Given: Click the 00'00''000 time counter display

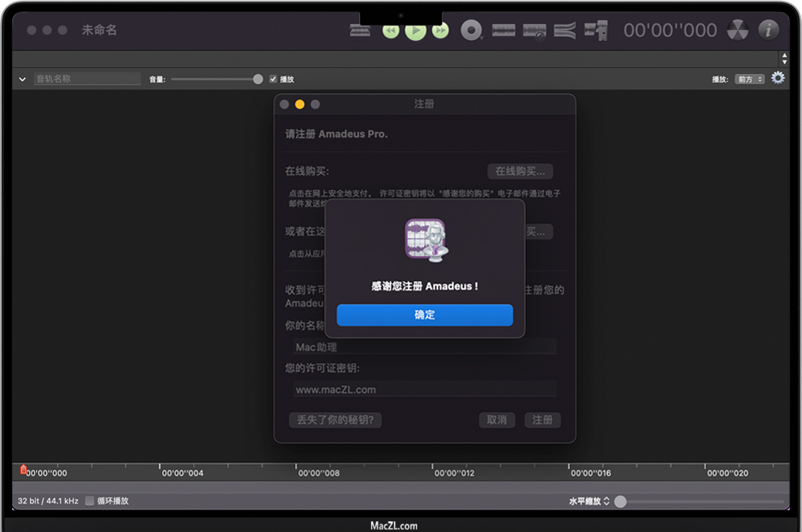Looking at the screenshot, I should tap(670, 31).
